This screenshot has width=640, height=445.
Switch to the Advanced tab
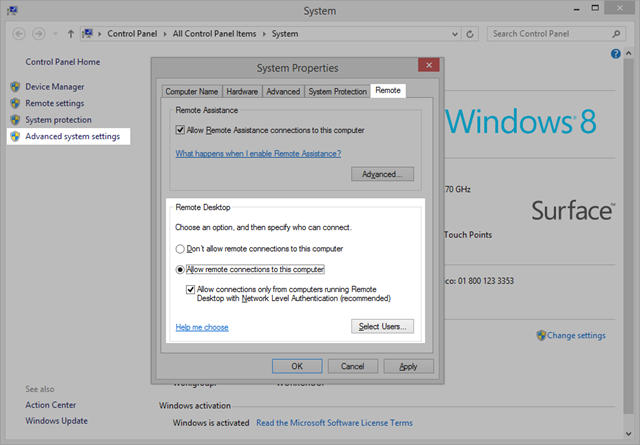tap(283, 91)
